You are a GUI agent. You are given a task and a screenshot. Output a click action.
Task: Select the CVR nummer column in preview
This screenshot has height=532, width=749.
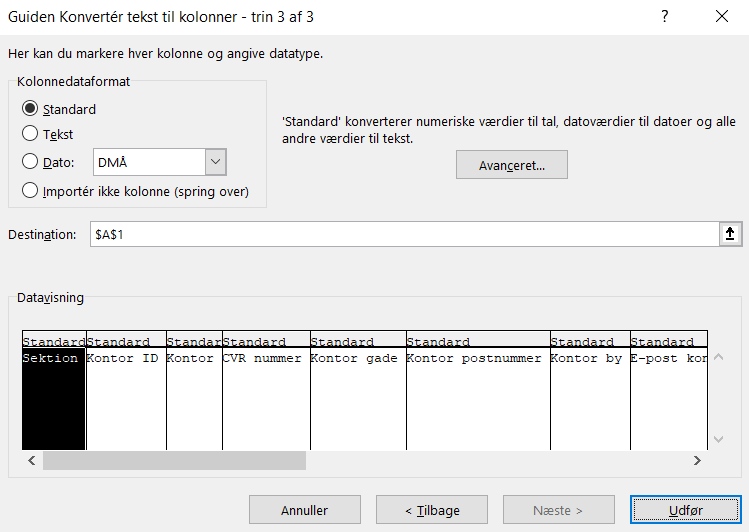click(265, 395)
